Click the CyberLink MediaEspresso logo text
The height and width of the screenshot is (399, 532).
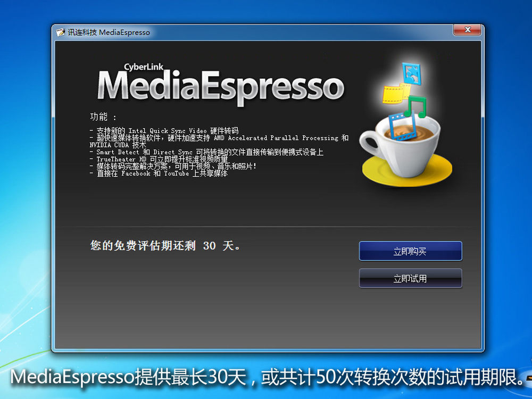pos(221,85)
